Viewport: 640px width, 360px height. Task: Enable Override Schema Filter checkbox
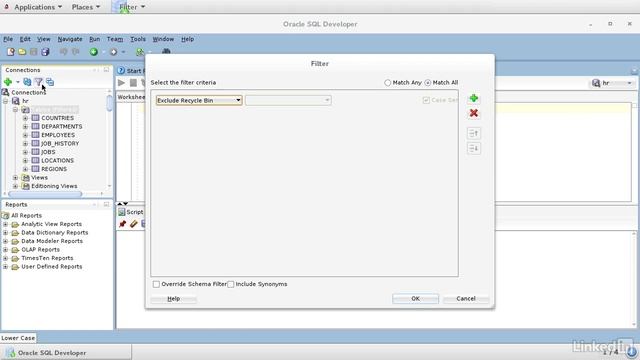[156, 284]
